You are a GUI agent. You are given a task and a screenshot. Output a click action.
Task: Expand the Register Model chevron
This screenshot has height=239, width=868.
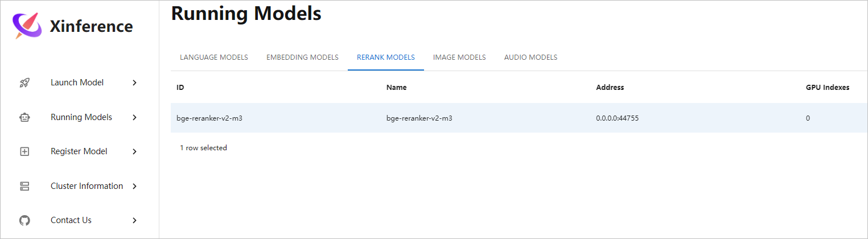[x=135, y=151]
